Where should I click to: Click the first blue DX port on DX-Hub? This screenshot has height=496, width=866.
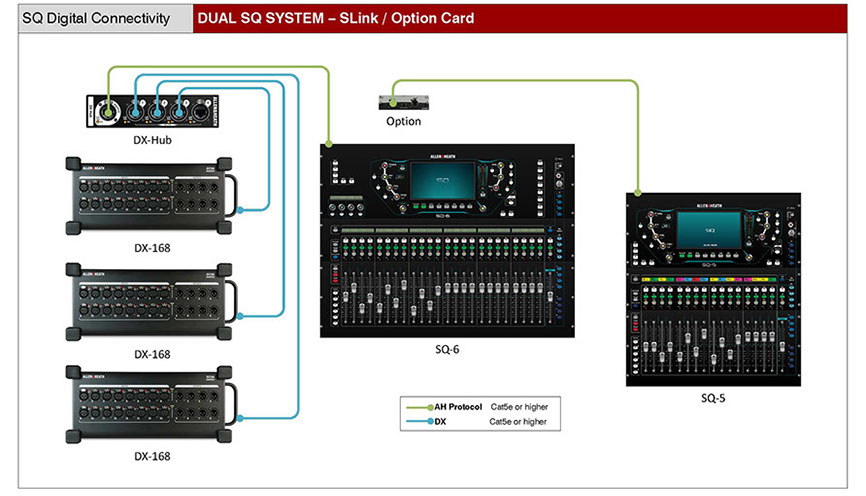135,113
